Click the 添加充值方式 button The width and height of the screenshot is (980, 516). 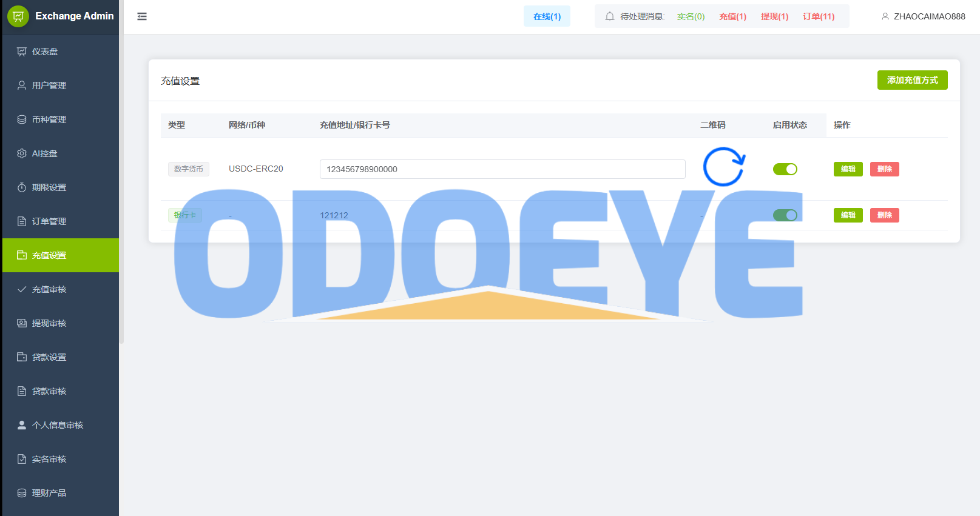point(912,80)
